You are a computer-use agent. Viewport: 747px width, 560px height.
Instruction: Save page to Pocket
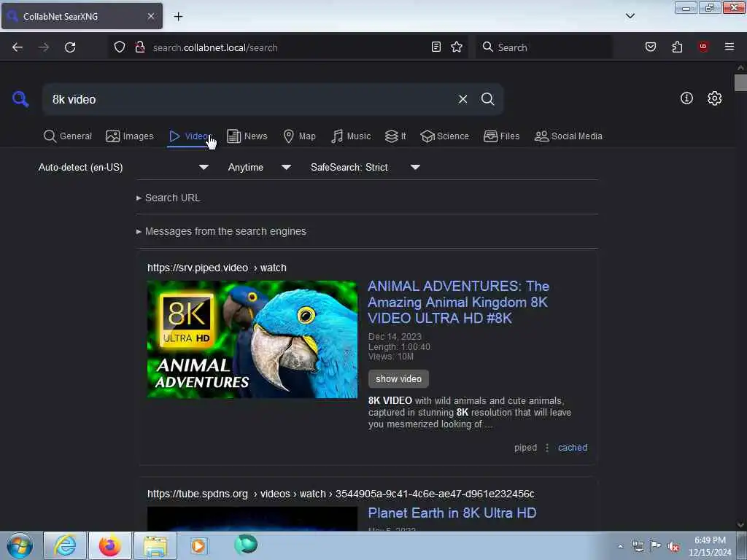click(651, 47)
